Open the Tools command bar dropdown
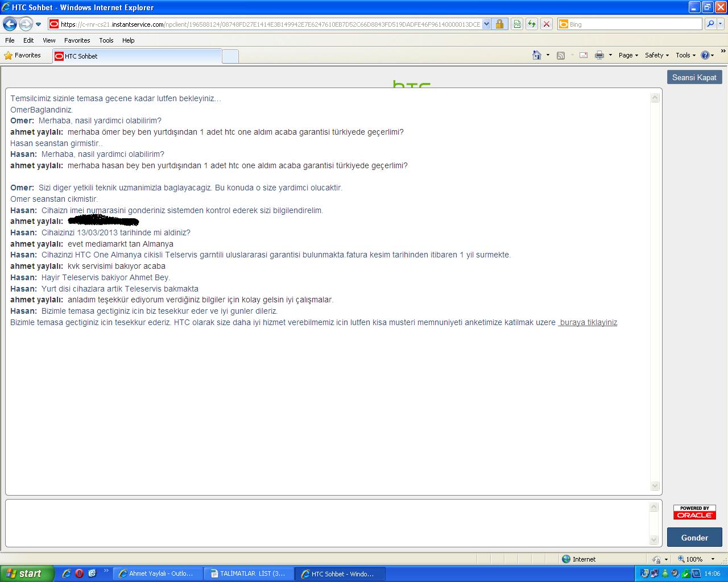Screen dimensions: 728x582 pyautogui.click(x=686, y=55)
